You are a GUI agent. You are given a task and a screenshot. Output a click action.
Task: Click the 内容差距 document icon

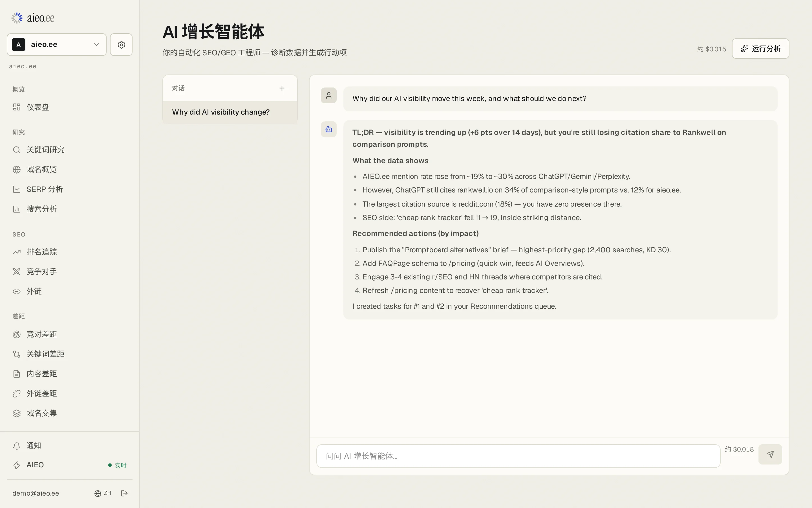point(16,374)
